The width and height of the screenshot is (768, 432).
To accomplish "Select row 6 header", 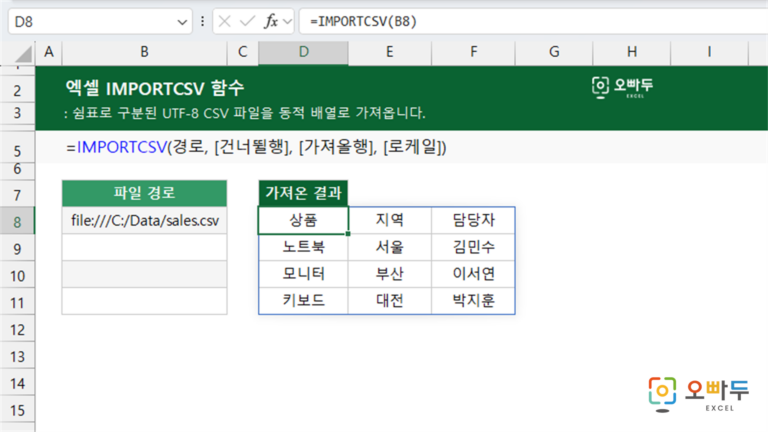I will click(18, 169).
